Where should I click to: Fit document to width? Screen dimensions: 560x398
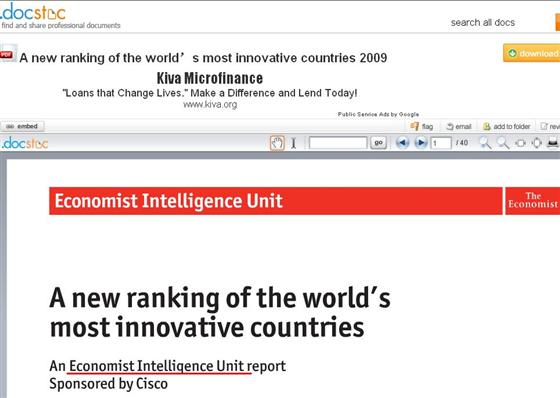520,143
